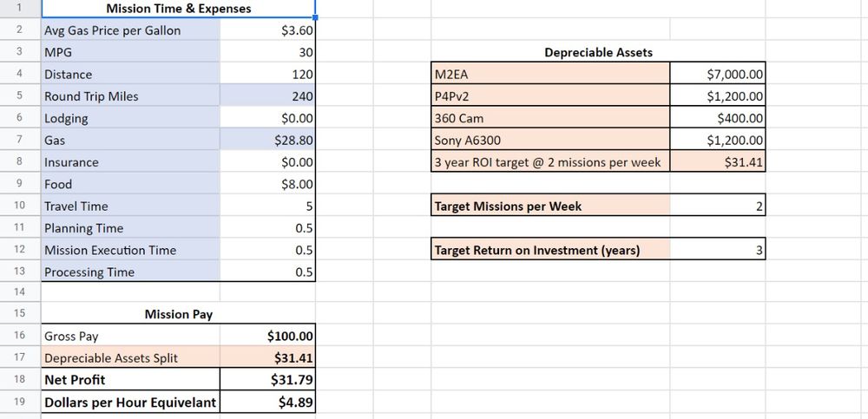Click the Target Missions per Week value 2

click(x=717, y=206)
